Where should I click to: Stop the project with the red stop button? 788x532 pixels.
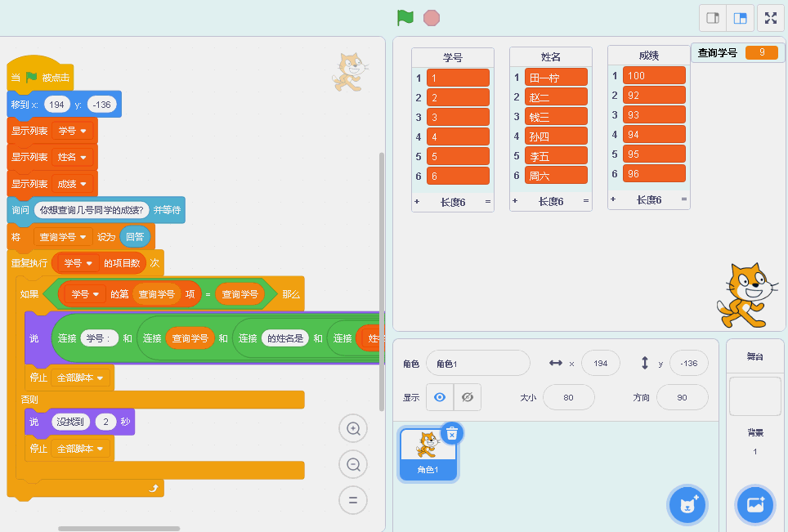coord(431,18)
